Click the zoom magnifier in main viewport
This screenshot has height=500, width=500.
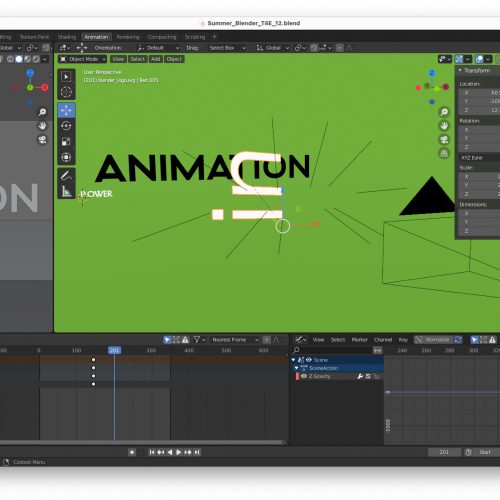coord(444,112)
